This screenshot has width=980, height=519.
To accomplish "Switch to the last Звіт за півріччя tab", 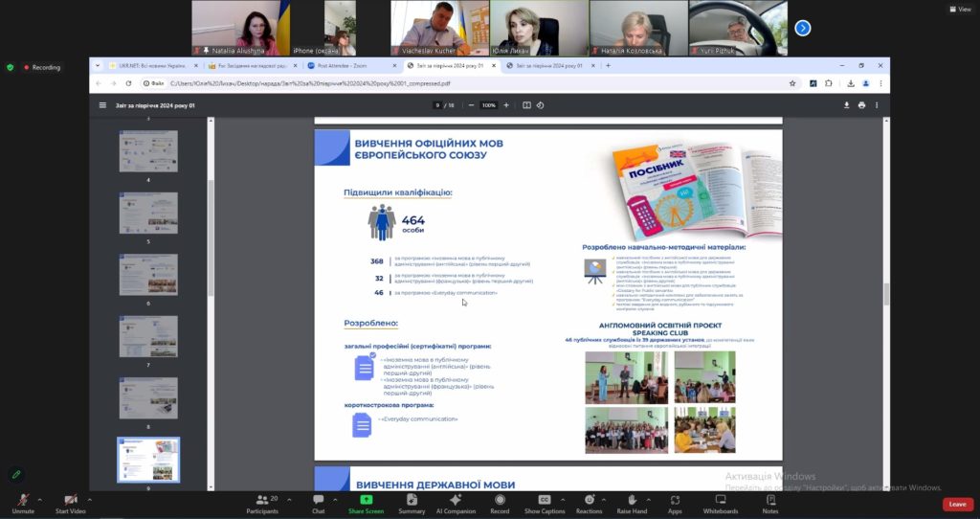I will pos(550,65).
